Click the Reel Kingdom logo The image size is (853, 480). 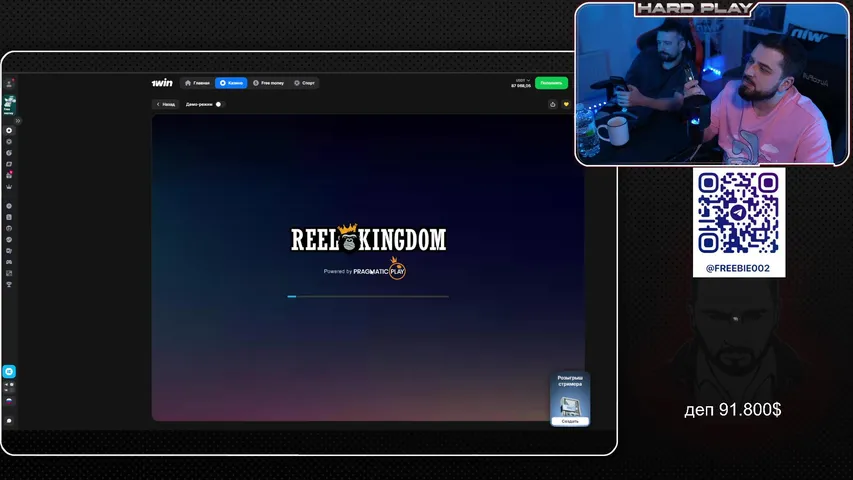pos(368,238)
